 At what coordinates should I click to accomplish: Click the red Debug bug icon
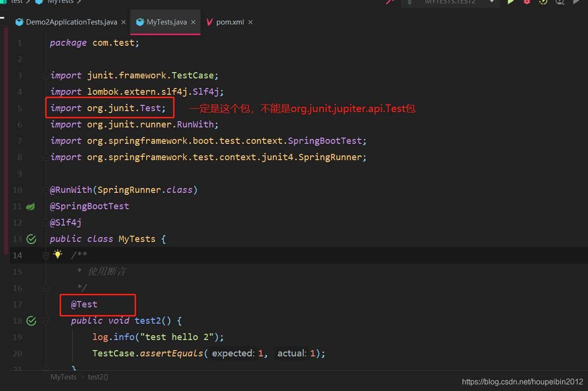point(527,2)
